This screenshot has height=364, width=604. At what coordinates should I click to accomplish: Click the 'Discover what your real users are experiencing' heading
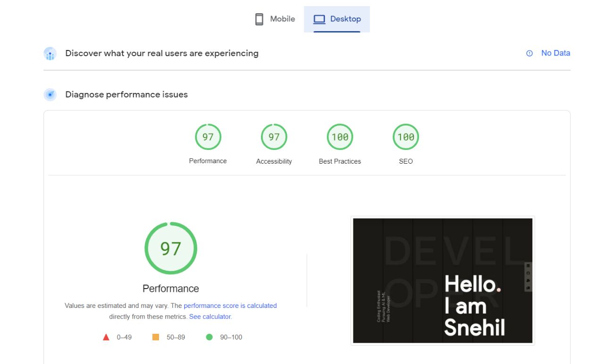click(x=162, y=53)
